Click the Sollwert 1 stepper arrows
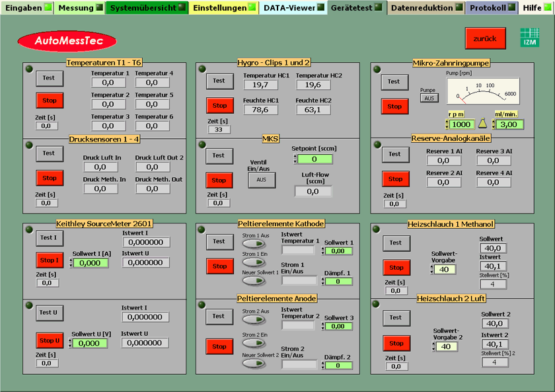555x392 pixels. click(x=323, y=251)
